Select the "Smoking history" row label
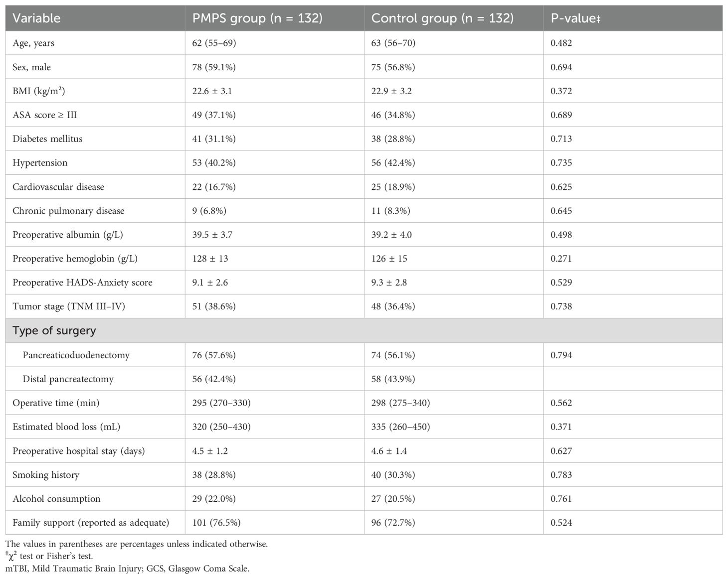Image resolution: width=728 pixels, height=579 pixels. [46, 475]
